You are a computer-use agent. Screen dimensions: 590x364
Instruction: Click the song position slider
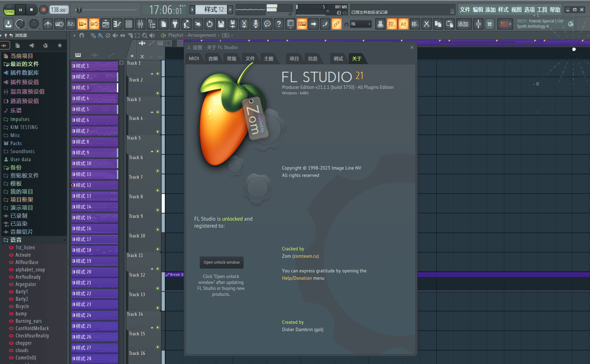pyautogui.click(x=106, y=10)
